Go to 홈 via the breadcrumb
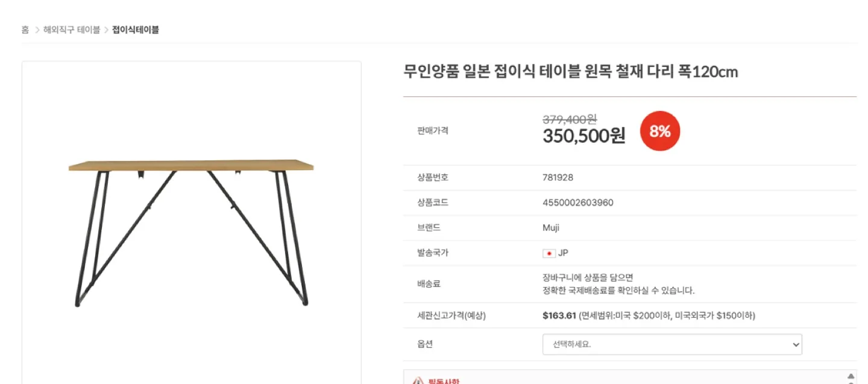The width and height of the screenshot is (868, 384). click(x=25, y=30)
